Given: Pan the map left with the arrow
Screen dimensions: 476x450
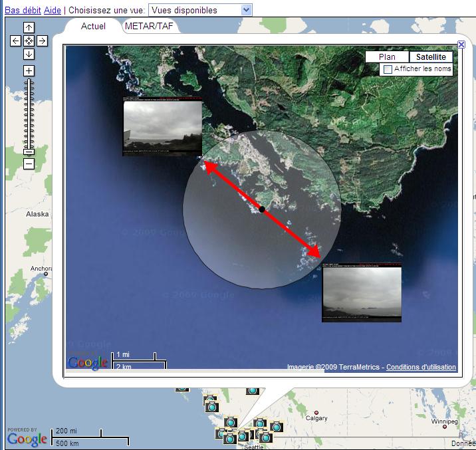Looking at the screenshot, I should point(16,41).
